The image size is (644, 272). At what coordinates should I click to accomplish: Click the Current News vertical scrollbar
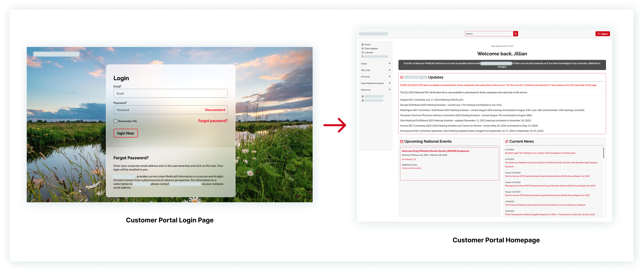coord(603,153)
